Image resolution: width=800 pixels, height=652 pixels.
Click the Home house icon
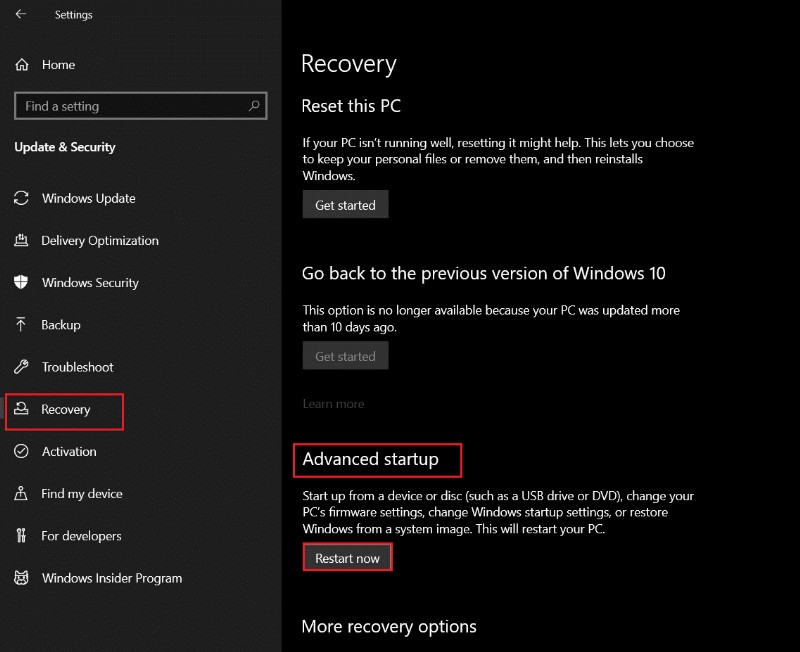tap(21, 65)
